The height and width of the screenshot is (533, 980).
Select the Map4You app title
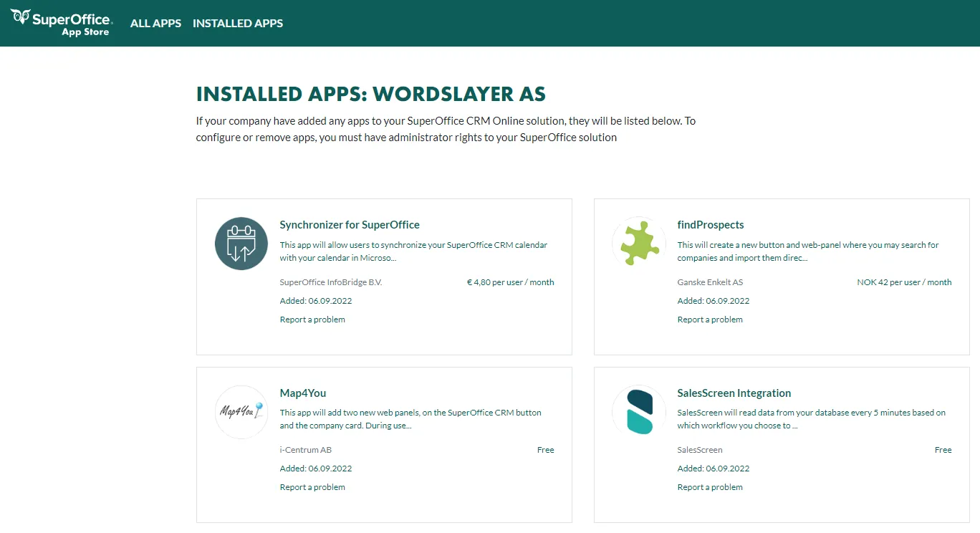coord(302,393)
